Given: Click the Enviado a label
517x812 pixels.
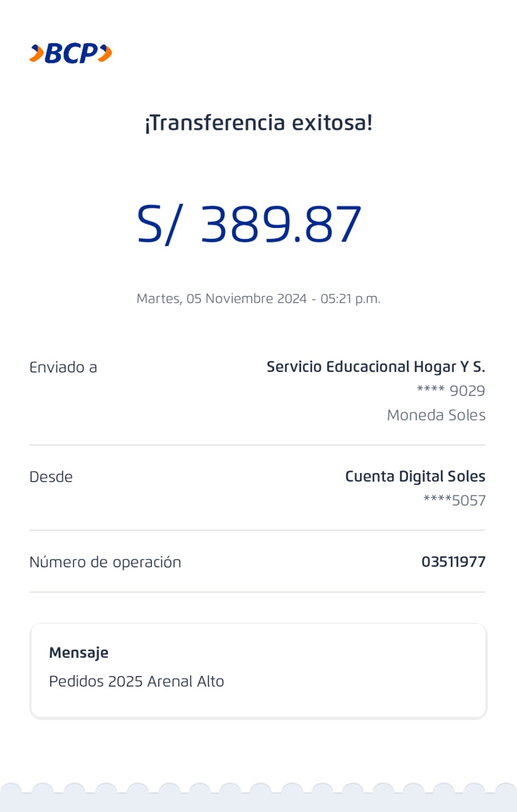Looking at the screenshot, I should [63, 367].
